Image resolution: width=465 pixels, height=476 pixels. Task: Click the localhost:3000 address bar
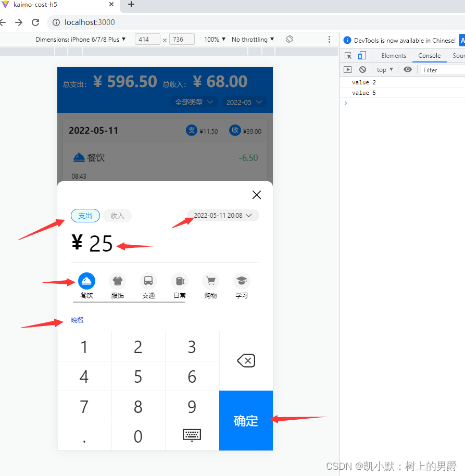tap(256, 22)
